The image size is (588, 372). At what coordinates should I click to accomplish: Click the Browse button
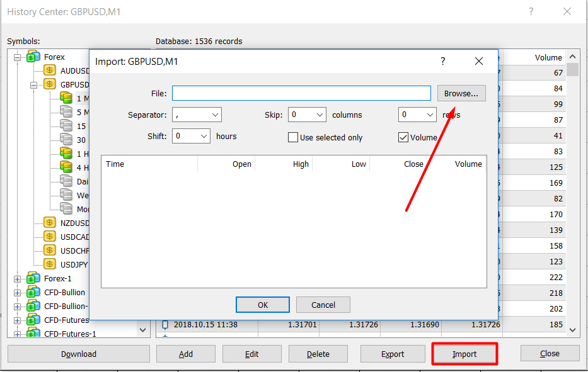(461, 93)
